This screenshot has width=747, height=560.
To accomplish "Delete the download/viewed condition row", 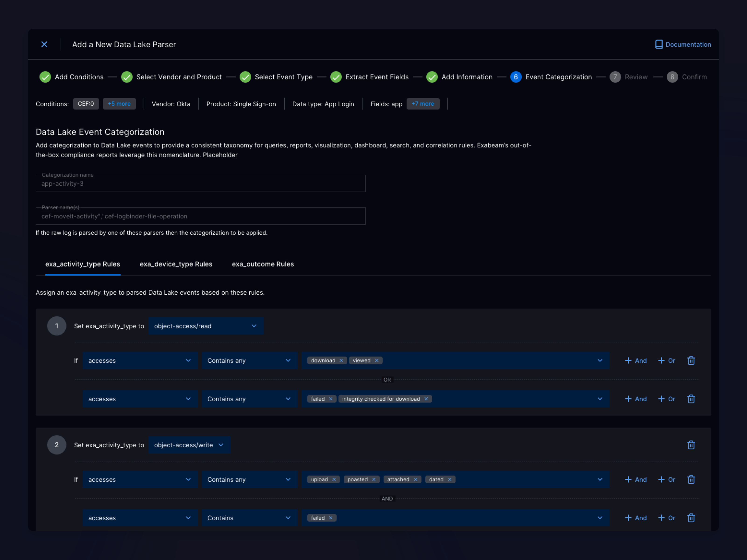I will 691,360.
